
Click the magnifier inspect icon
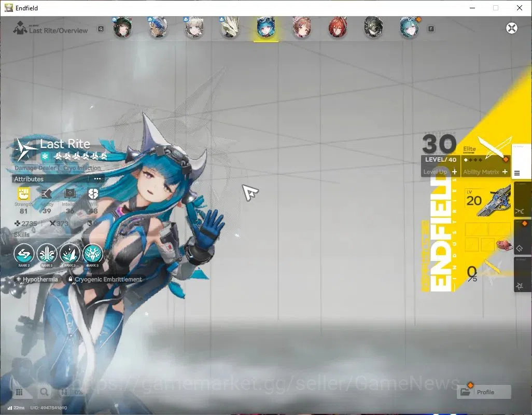[x=44, y=392]
